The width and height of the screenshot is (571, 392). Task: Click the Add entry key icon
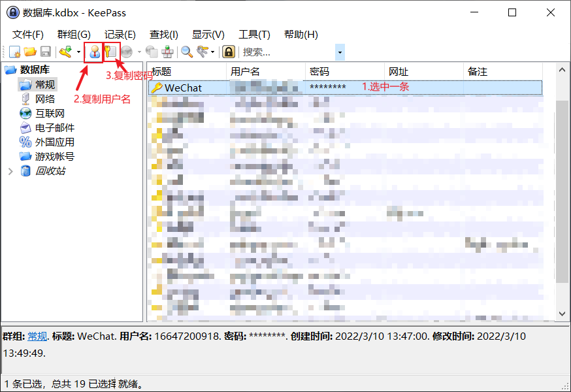(65, 52)
